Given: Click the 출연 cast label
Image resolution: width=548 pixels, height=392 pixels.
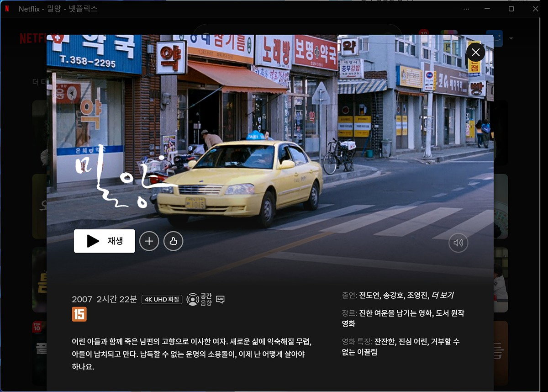Looking at the screenshot, I should (x=350, y=295).
